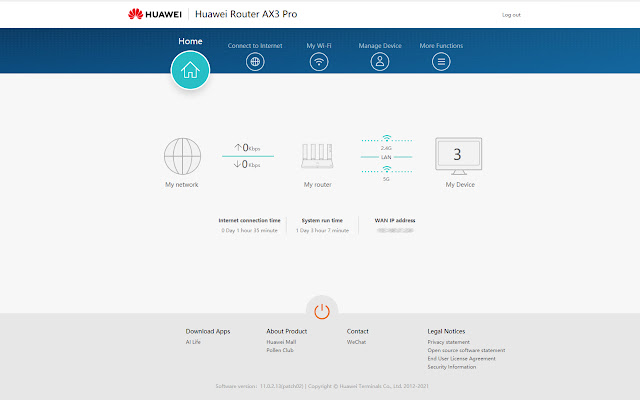The image size is (640, 400).
Task: Open the More Functions menu icon
Action: 441,62
